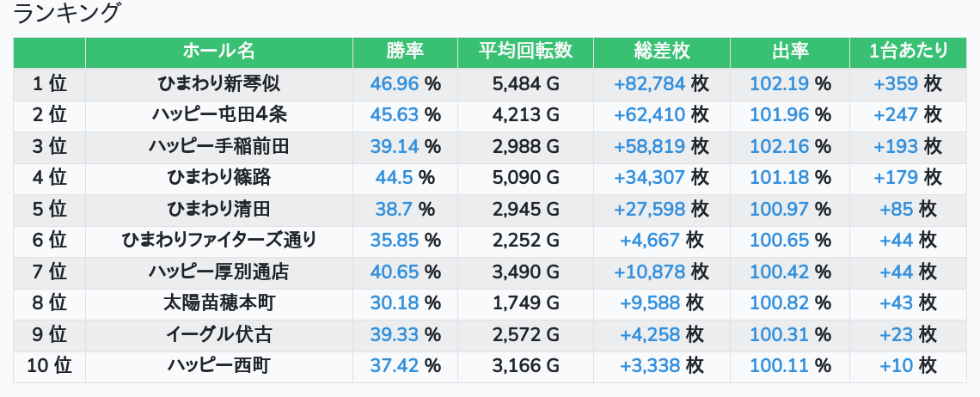980x397 pixels.
Task: Open the ひまわり新琴似 hall entry
Action: 218,83
